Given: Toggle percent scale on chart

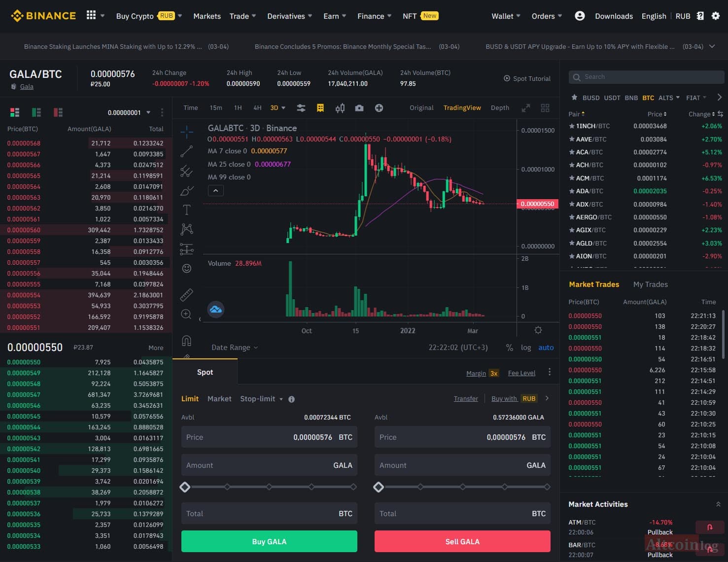Looking at the screenshot, I should (510, 348).
